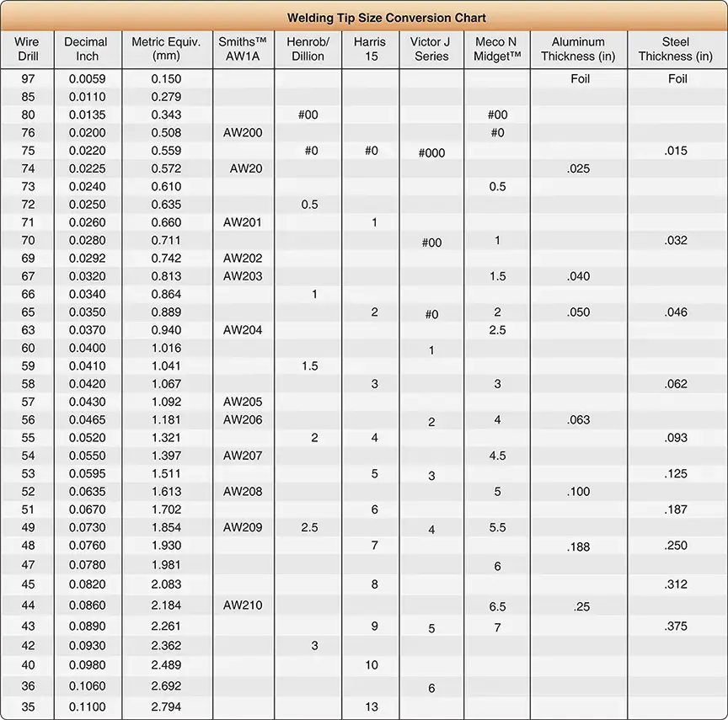Image resolution: width=728 pixels, height=720 pixels.
Task: Click the chart title 'Welding Tip Size Conversion Chart'
Action: click(x=386, y=18)
